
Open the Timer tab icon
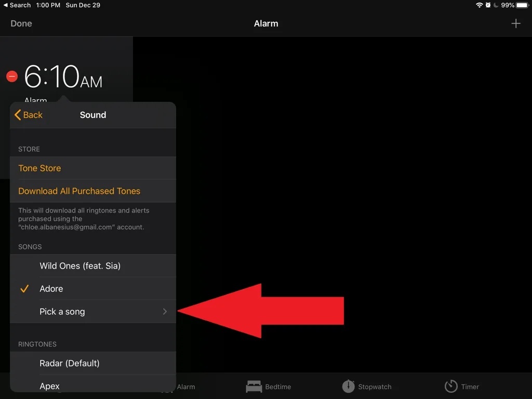[x=451, y=386]
